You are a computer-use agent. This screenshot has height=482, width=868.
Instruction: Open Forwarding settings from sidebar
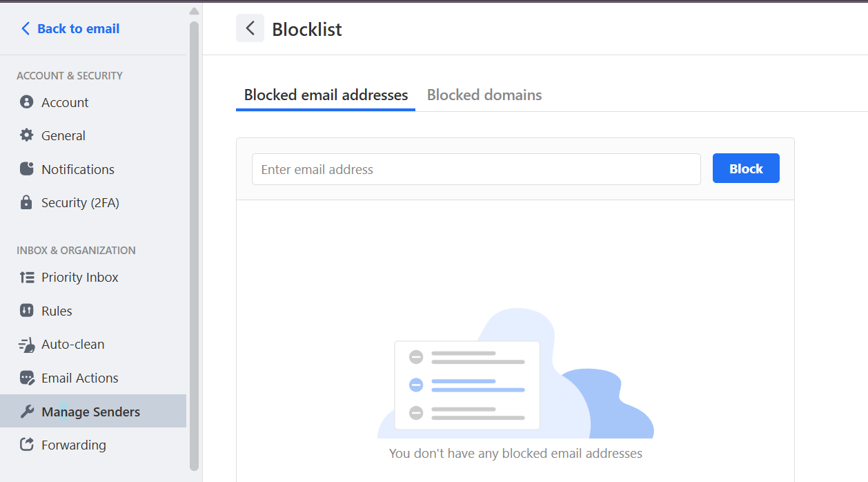pyautogui.click(x=74, y=445)
